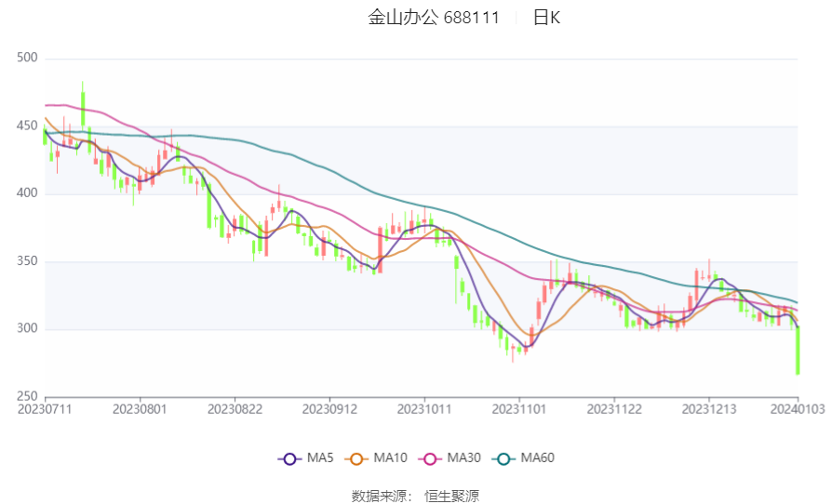Click the 20231122 date axis label
The image size is (831, 504).
[614, 409]
